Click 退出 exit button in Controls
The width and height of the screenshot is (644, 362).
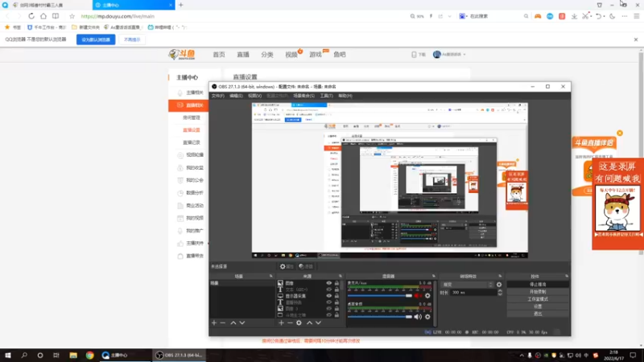click(x=538, y=314)
